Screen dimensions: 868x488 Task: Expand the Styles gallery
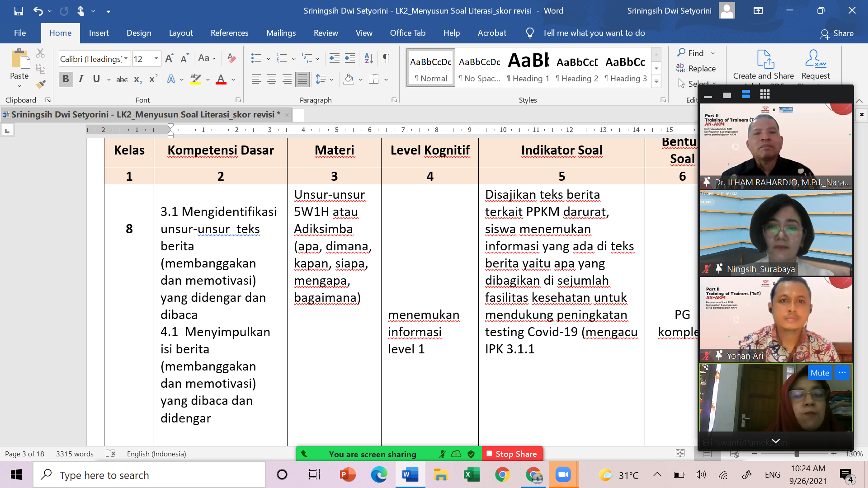(x=656, y=82)
